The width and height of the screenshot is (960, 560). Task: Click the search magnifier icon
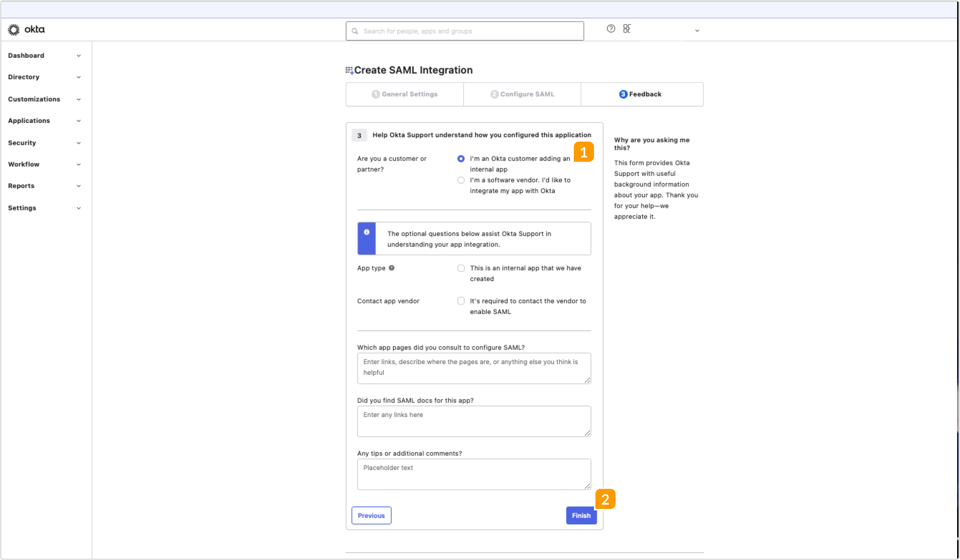354,31
